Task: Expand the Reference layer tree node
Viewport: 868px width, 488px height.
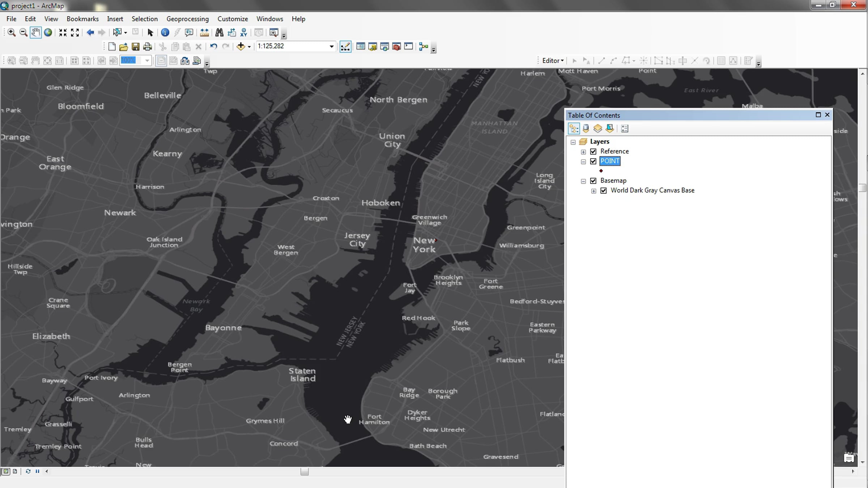Action: tap(583, 152)
